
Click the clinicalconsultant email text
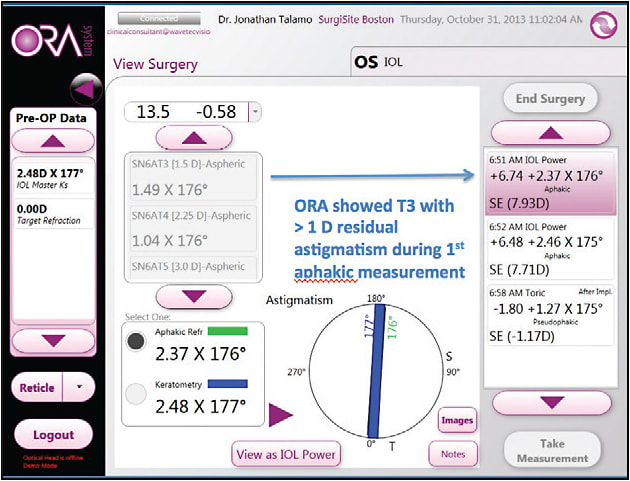click(x=159, y=32)
